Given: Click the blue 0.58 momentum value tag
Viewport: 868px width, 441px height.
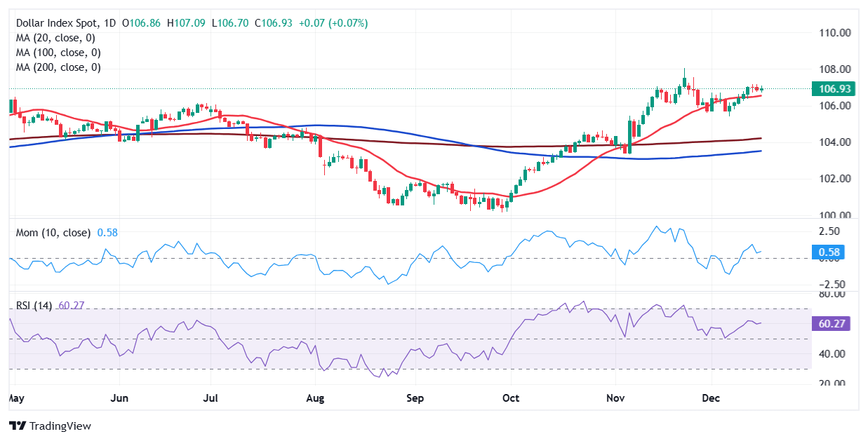Looking at the screenshot, I should pos(829,252).
